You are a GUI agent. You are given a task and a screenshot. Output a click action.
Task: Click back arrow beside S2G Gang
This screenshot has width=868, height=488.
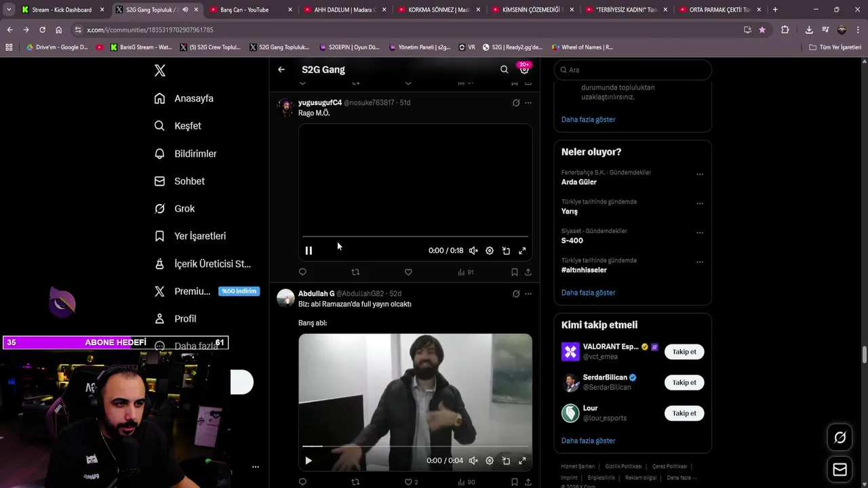[281, 70]
